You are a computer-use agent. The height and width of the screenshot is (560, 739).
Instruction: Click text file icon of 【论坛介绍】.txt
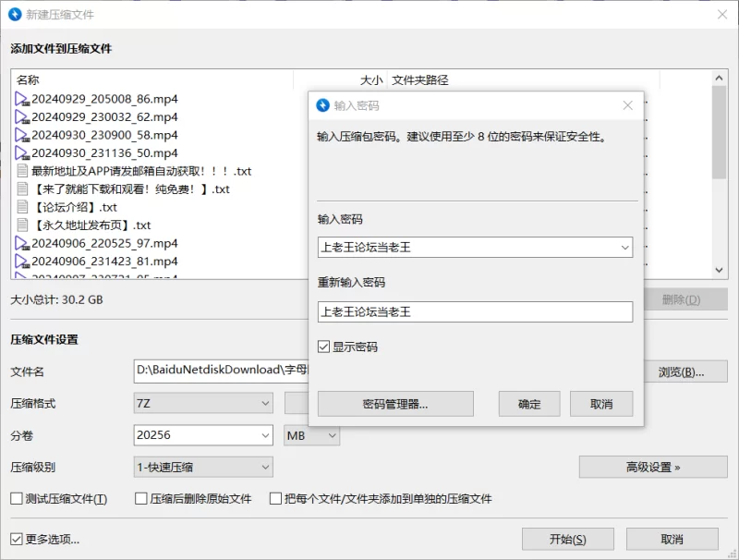tap(22, 207)
